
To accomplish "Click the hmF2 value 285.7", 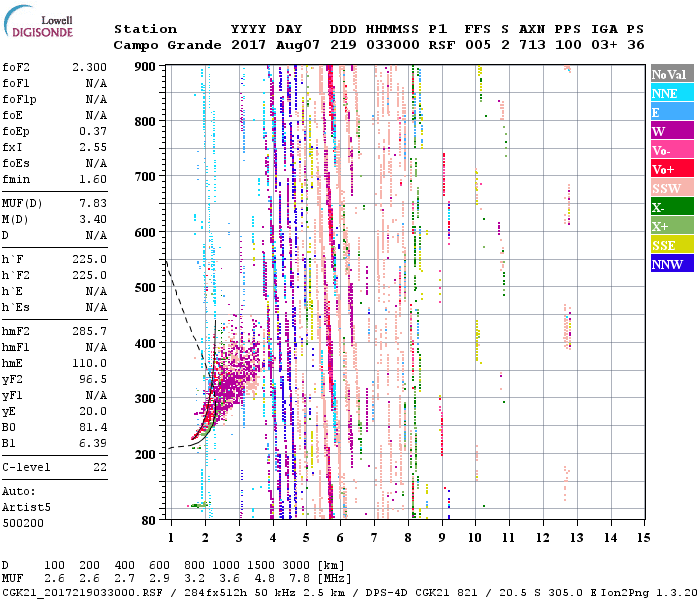I will 89,332.
